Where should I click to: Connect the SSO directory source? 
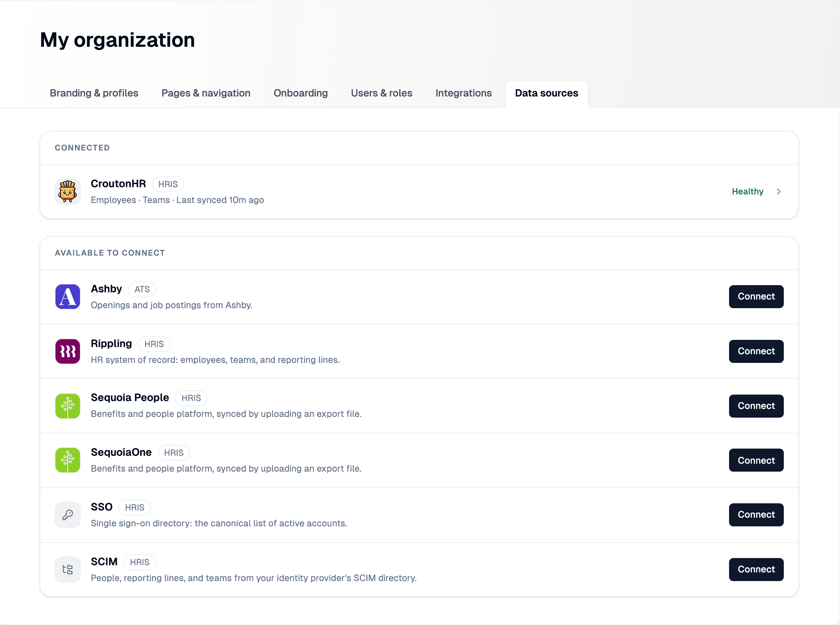coord(756,514)
